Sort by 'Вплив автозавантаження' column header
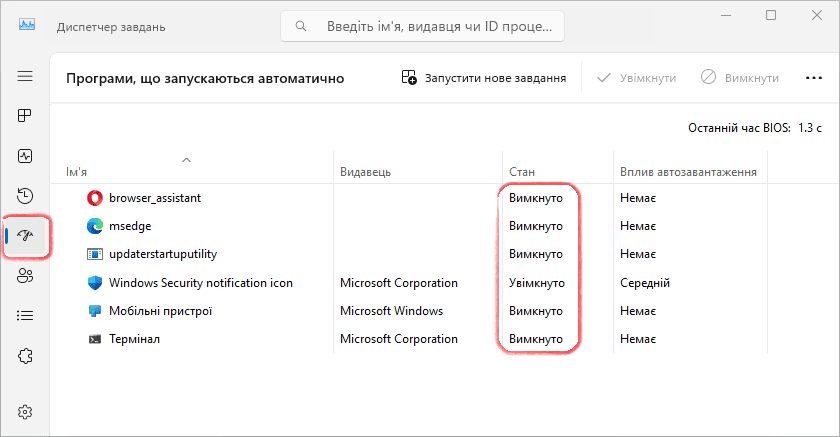 tap(687, 171)
